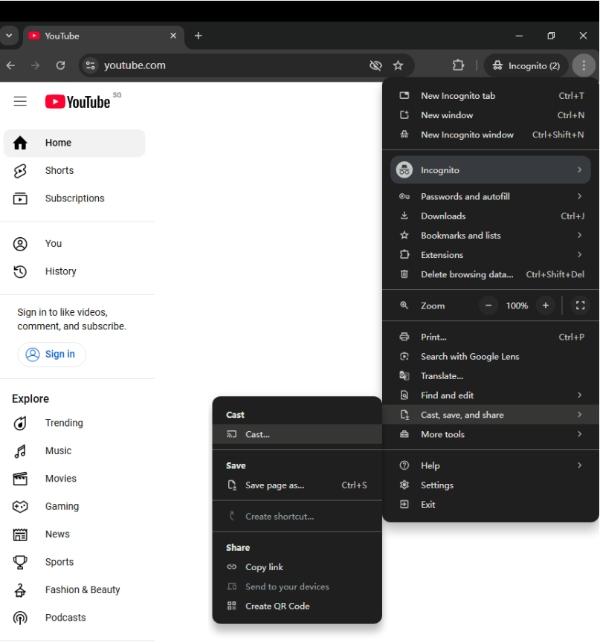The width and height of the screenshot is (600, 643).
Task: Click the Incognito (2) profile chip
Action: [x=527, y=66]
